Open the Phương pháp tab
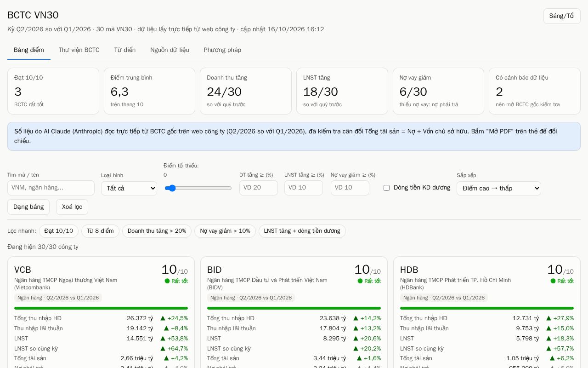 (x=222, y=50)
